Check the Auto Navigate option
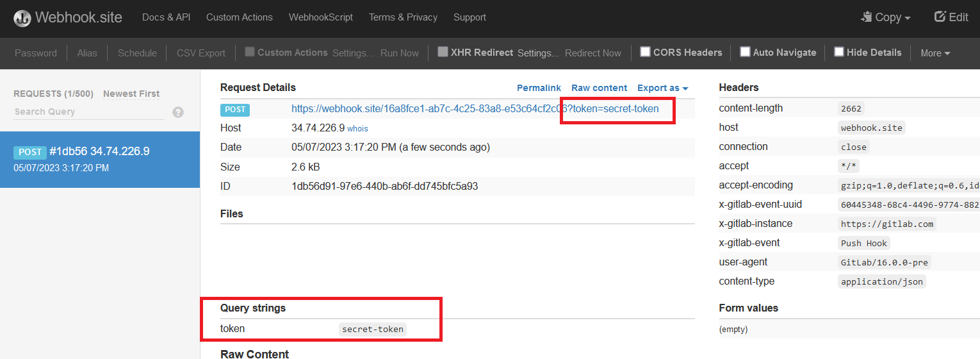The height and width of the screenshot is (359, 980). tap(745, 52)
